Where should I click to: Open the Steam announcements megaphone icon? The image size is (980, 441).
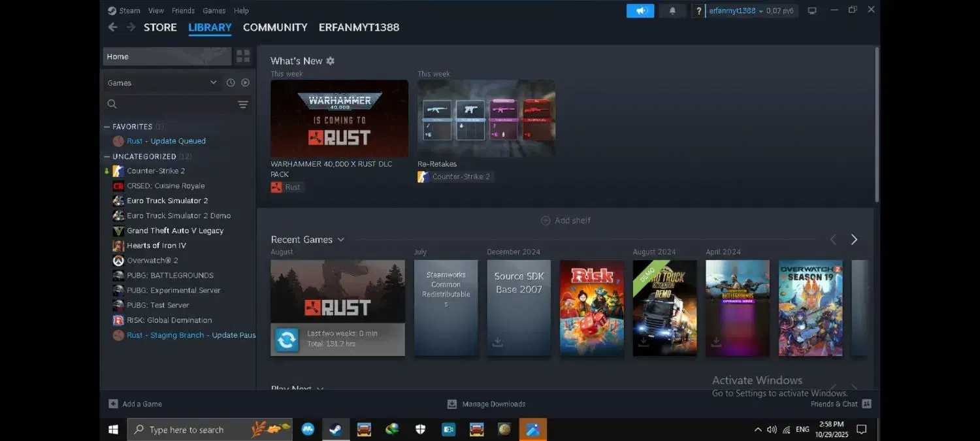coord(639,10)
